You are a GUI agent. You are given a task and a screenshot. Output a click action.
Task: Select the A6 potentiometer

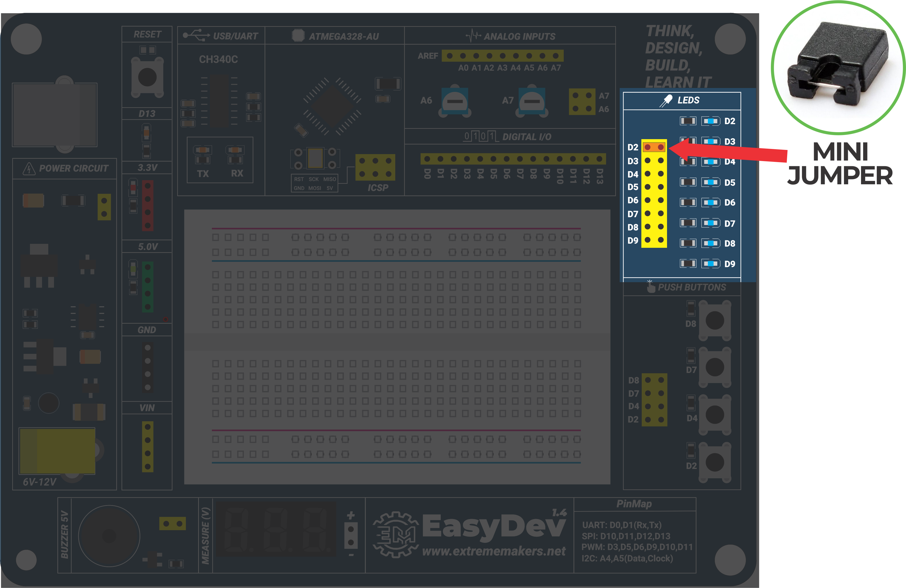[455, 101]
